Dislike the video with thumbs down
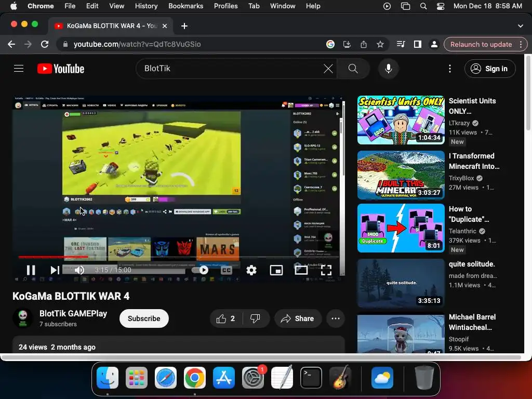Viewport: 532px width, 399px height. pos(255,318)
